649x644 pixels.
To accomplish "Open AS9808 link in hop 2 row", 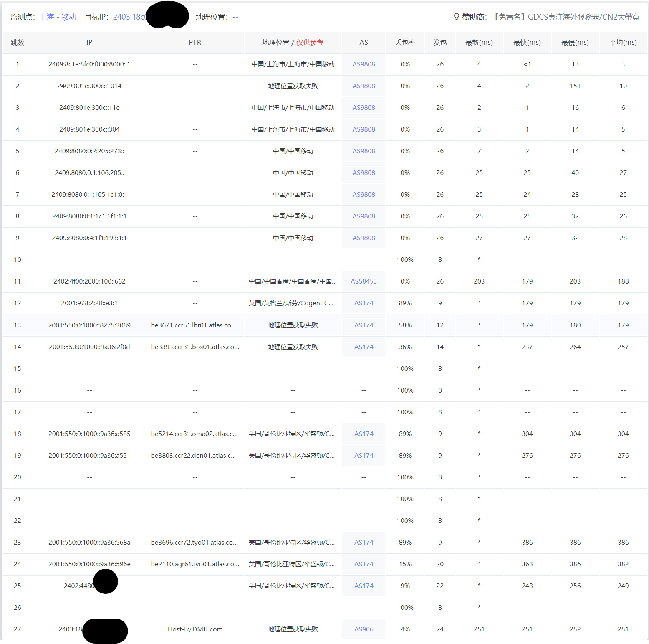I will tap(364, 86).
